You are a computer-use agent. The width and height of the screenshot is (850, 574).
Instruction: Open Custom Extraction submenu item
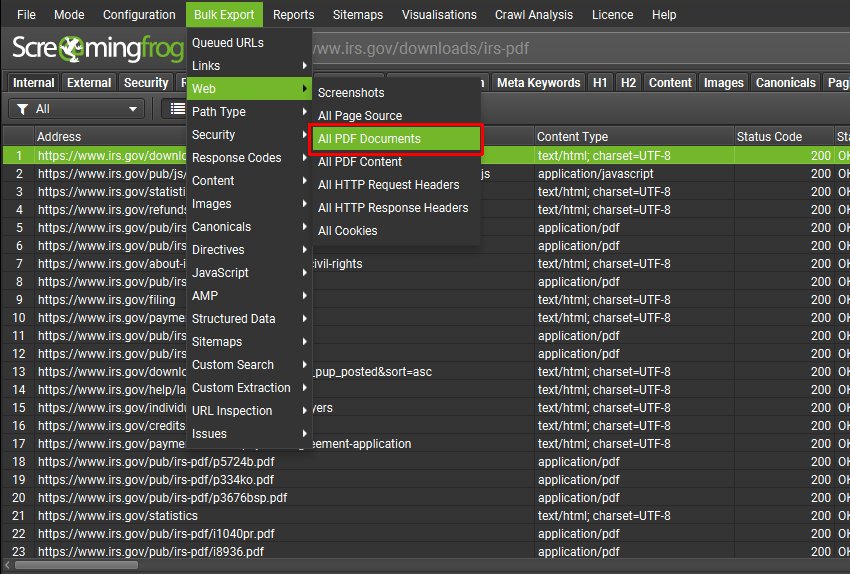point(249,388)
